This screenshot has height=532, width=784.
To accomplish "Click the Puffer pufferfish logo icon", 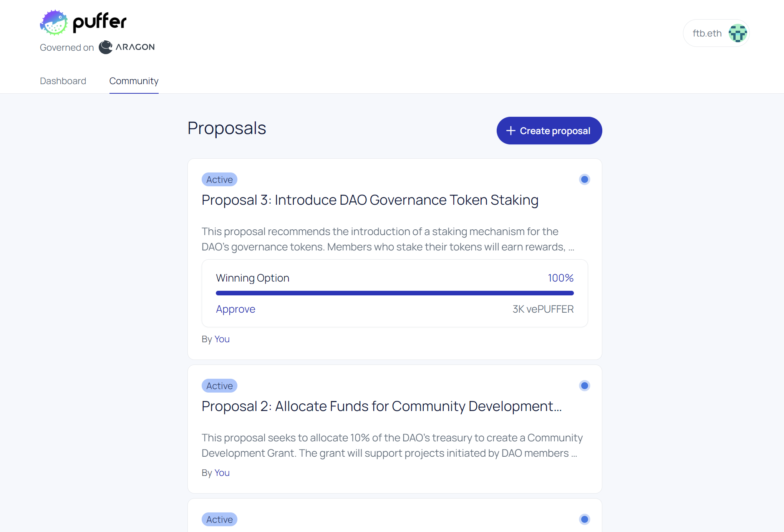I will tap(54, 23).
